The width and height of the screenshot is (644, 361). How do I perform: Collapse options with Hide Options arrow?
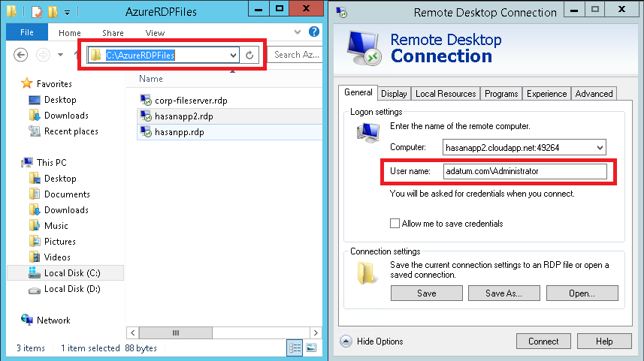[346, 341]
